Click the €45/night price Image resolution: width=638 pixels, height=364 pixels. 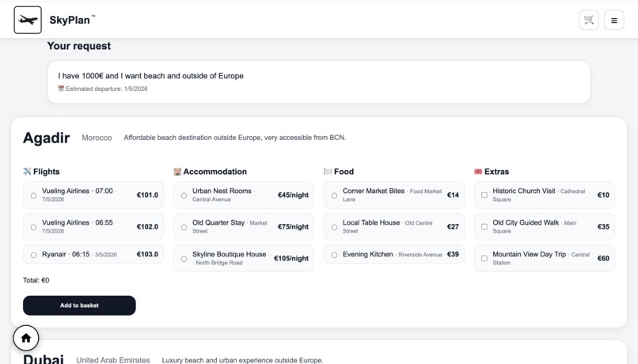pyautogui.click(x=293, y=195)
